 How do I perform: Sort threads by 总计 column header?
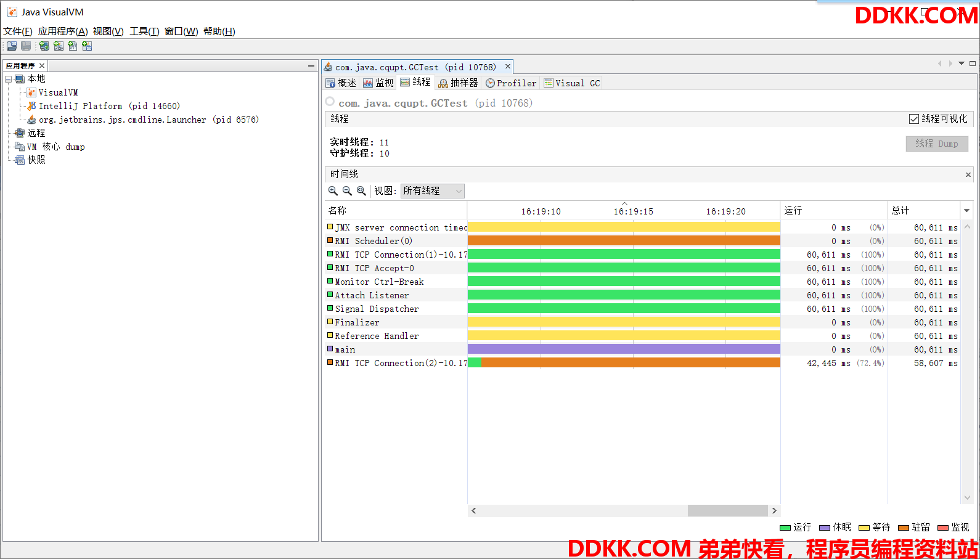924,211
